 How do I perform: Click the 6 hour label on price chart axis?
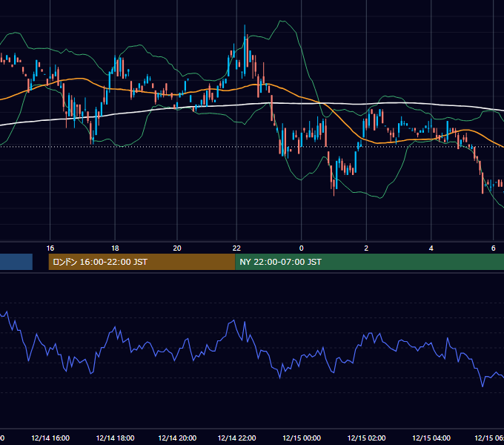coord(493,248)
